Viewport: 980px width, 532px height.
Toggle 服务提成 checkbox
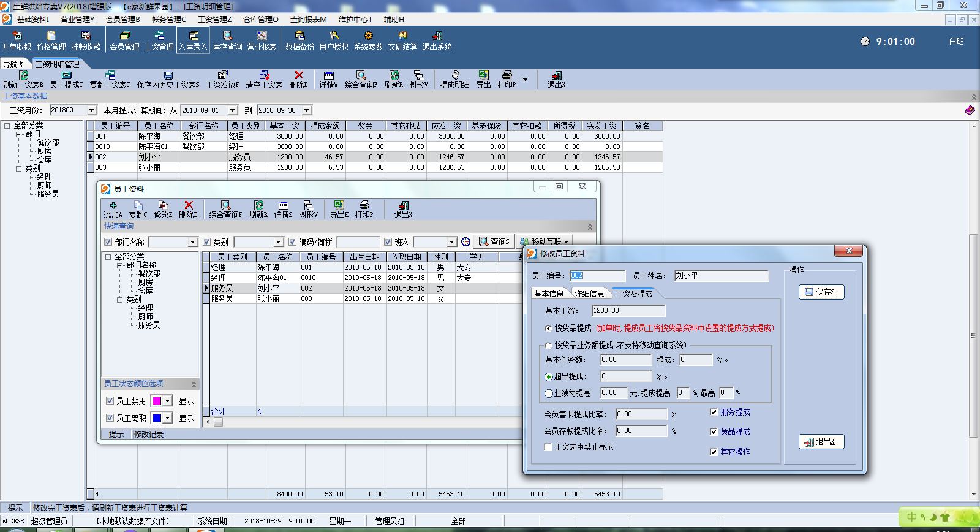pyautogui.click(x=714, y=412)
